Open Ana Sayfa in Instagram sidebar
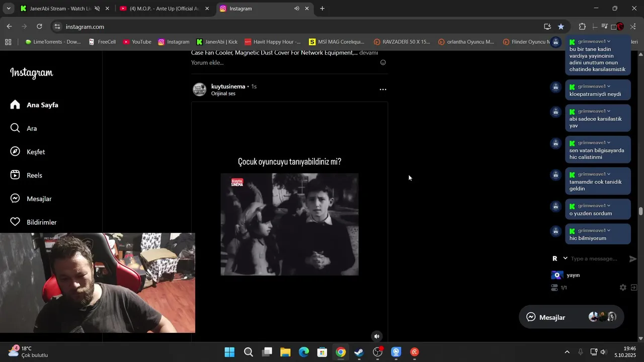The height and width of the screenshot is (362, 644). 34,105
